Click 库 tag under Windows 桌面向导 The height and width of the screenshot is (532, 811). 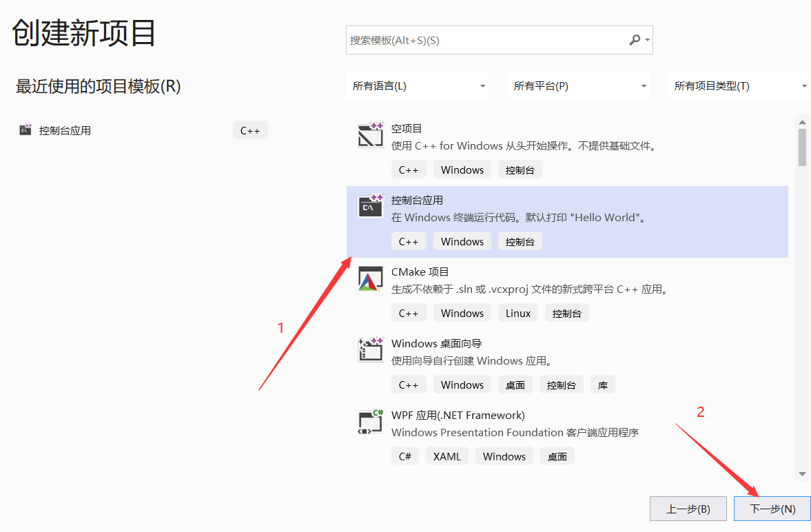point(602,385)
